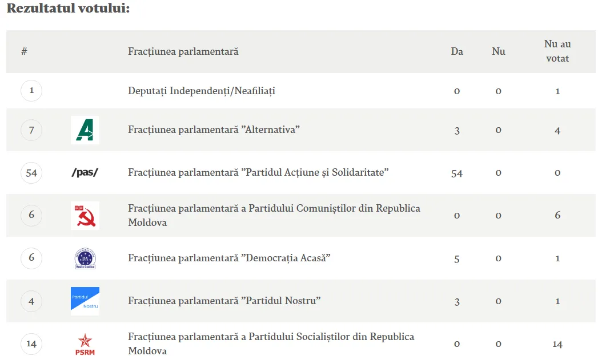Image resolution: width=598 pixels, height=364 pixels.
Task: Select Fracțiunea parlamentară "Alternativa" name
Action: 214,130
